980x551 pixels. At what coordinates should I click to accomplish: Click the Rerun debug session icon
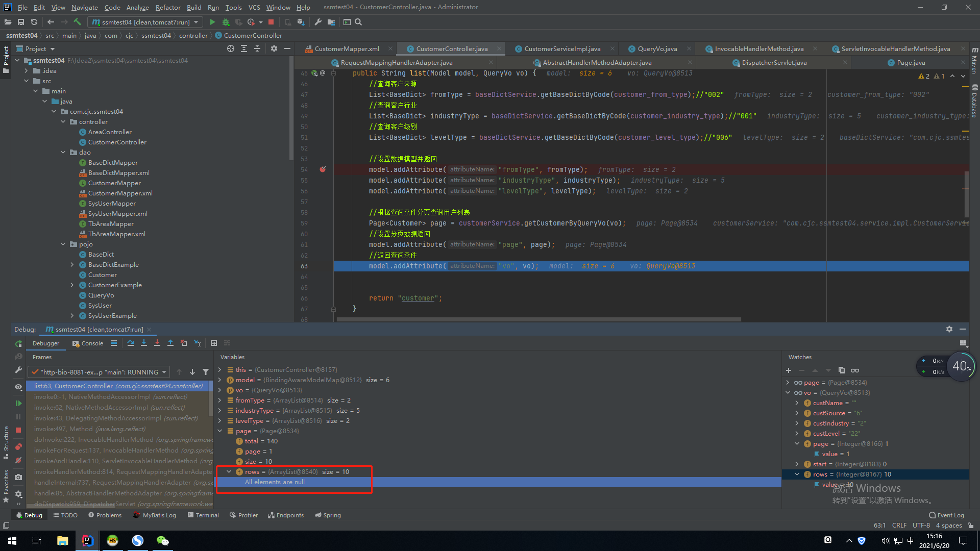coord(18,343)
